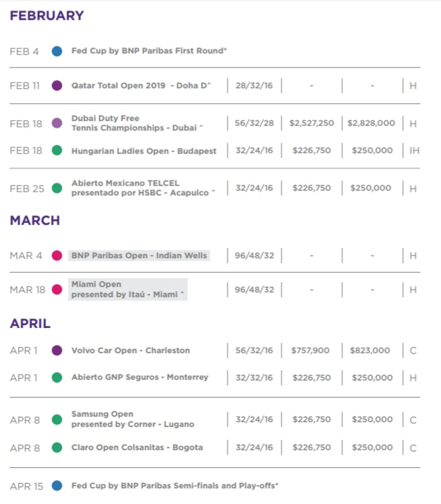Click the purple dot beside Volvo Car Open
The height and width of the screenshot is (504, 441).
(57, 351)
